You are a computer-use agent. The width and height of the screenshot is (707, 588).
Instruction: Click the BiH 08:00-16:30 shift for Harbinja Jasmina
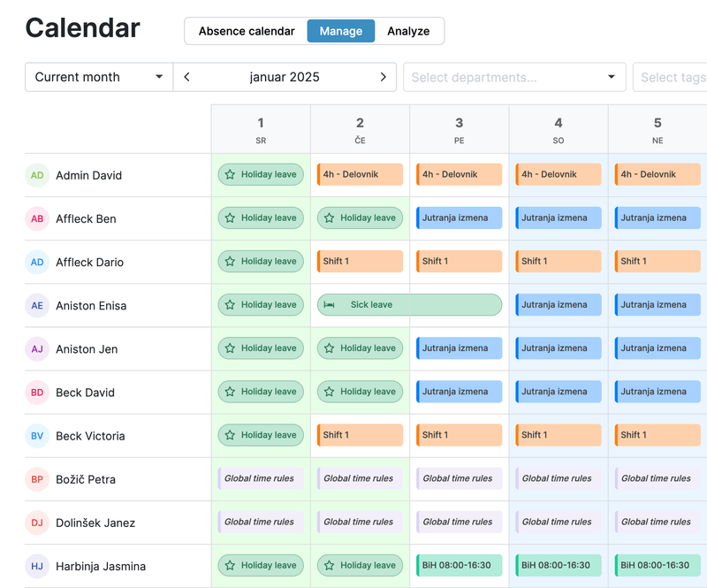pyautogui.click(x=459, y=566)
